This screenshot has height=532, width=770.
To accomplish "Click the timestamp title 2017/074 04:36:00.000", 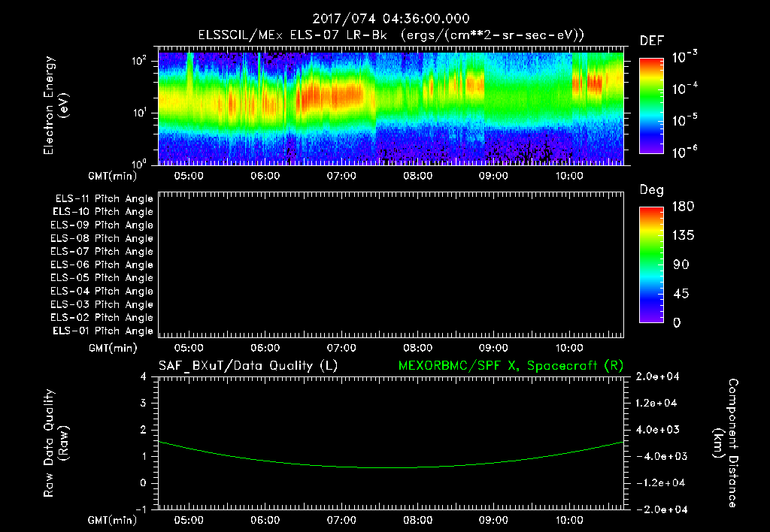I will tap(391, 19).
